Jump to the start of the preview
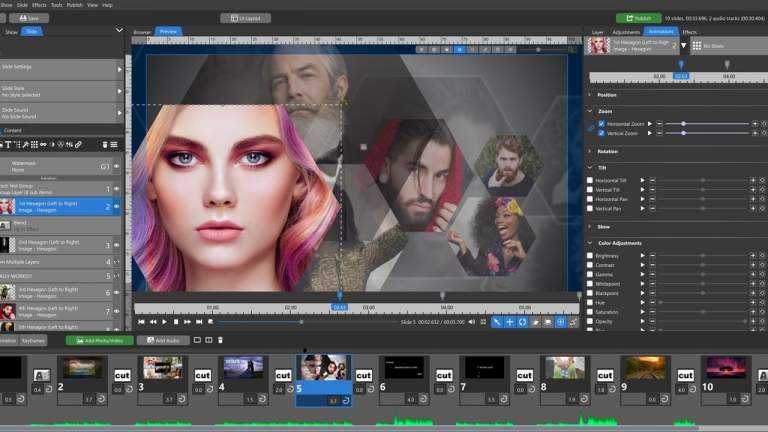This screenshot has width=768, height=432. pos(141,322)
